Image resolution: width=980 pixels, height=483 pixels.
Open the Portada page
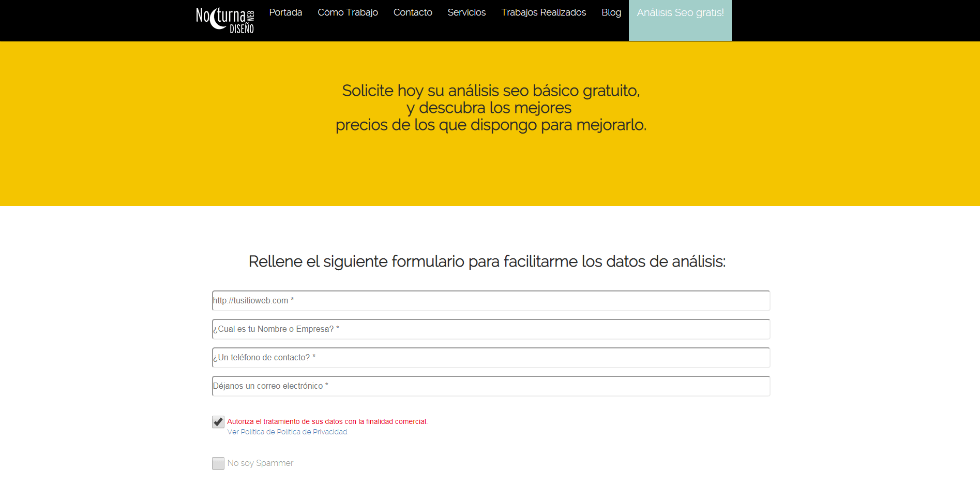[285, 12]
